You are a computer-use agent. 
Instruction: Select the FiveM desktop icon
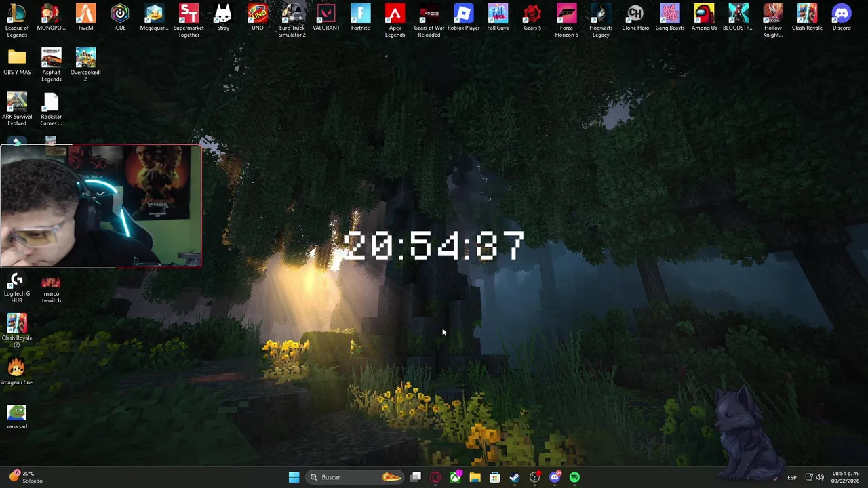85,17
